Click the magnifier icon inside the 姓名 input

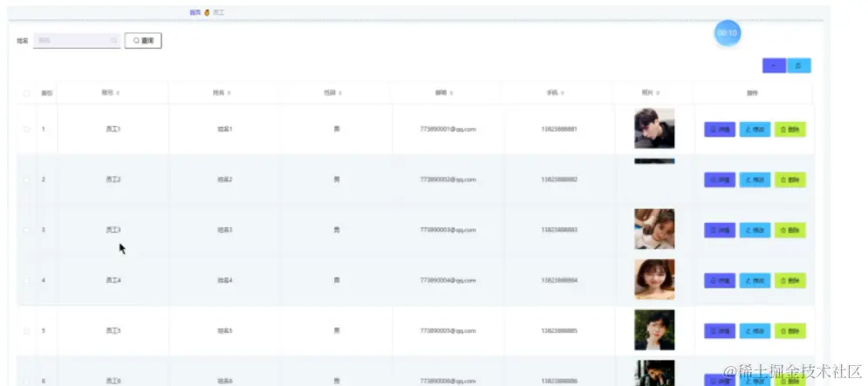[x=114, y=40]
